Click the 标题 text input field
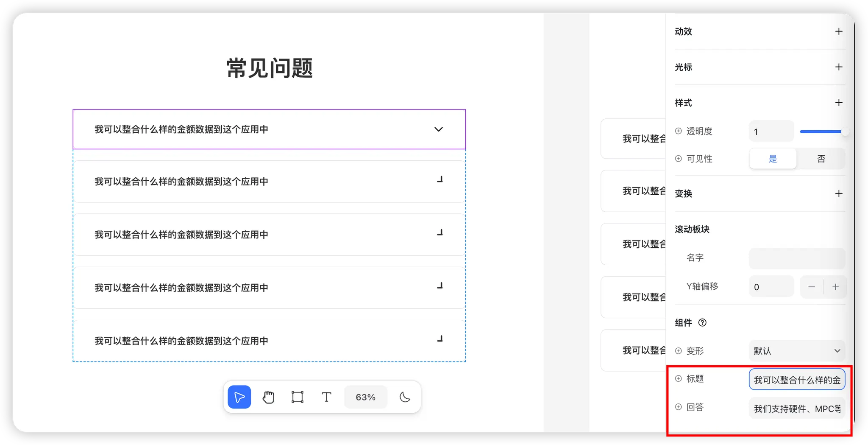 [x=797, y=380]
